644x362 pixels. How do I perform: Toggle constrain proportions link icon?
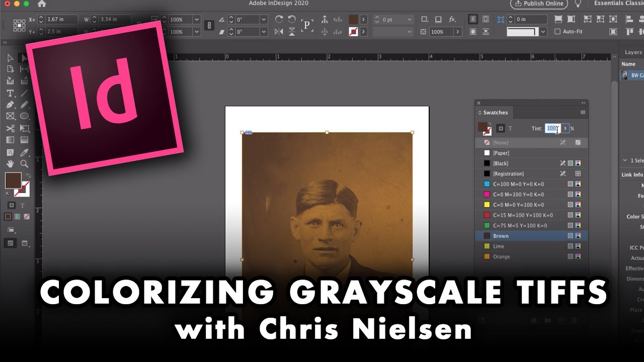(x=209, y=26)
